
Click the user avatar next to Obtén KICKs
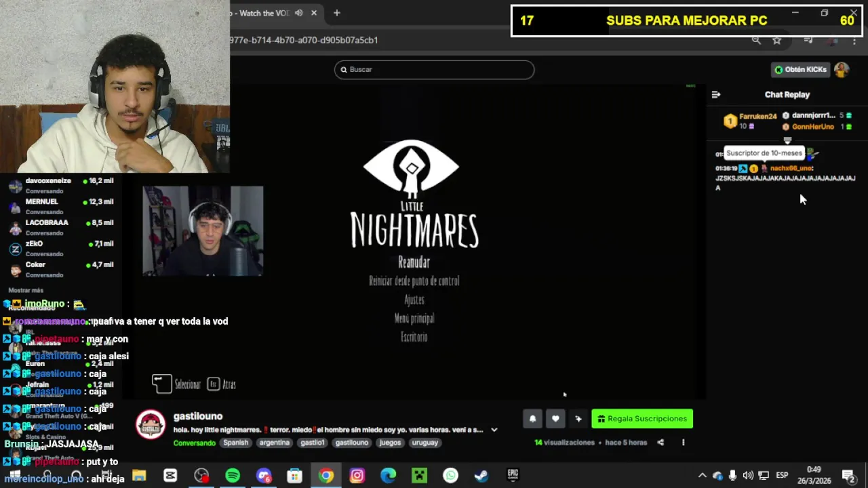(x=842, y=70)
